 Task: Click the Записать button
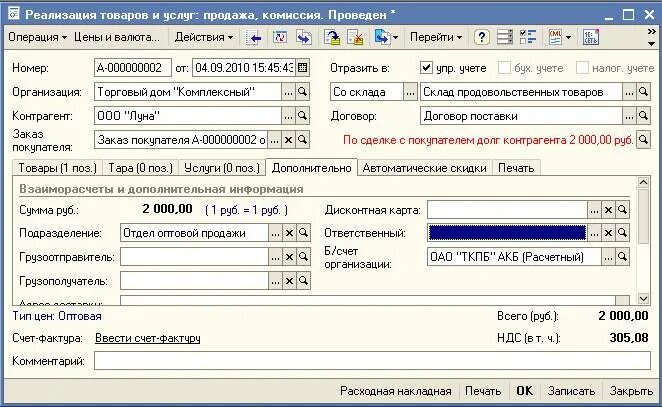coord(571,391)
